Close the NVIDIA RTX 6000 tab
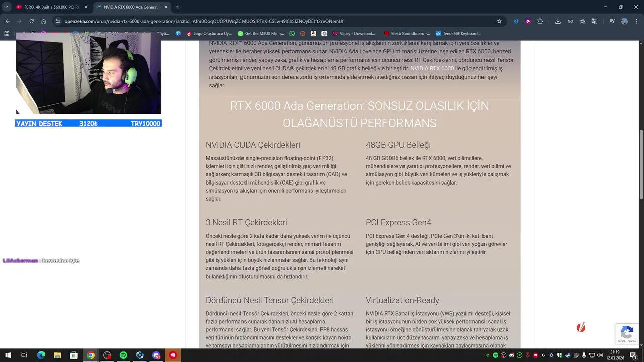The width and height of the screenshot is (644, 362). click(166, 7)
